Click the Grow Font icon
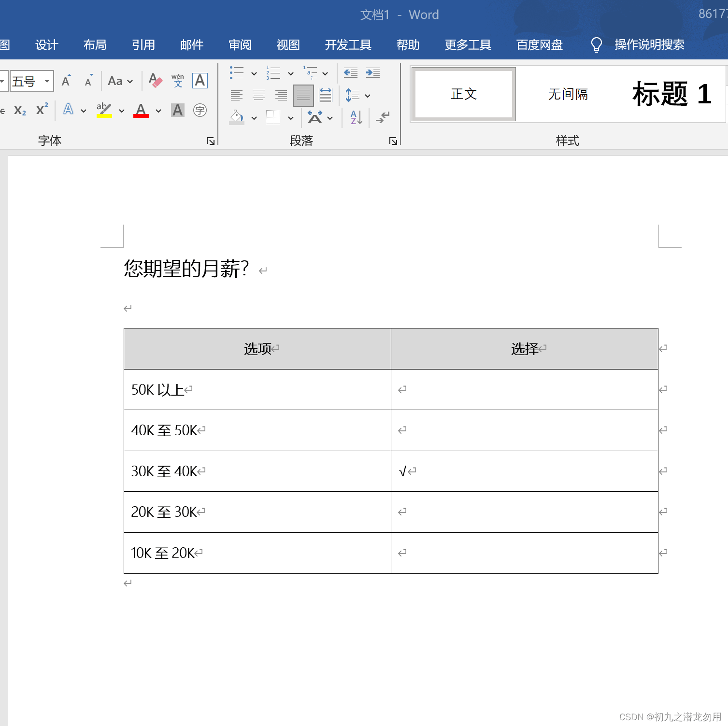The height and width of the screenshot is (726, 728). pyautogui.click(x=66, y=81)
